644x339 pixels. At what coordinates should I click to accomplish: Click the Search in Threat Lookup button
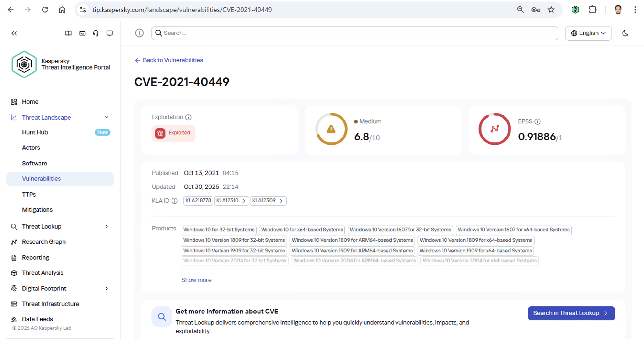(x=571, y=313)
